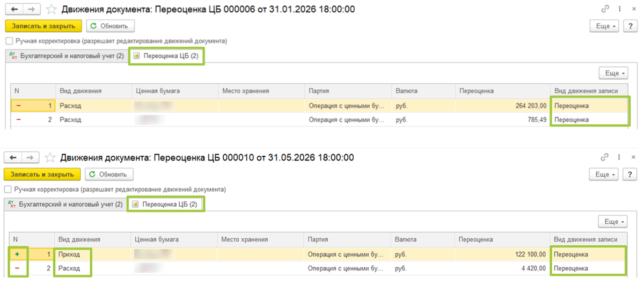The height and width of the screenshot is (284, 644).
Task: Select Партия column header in 000010 table
Action: [347, 239]
